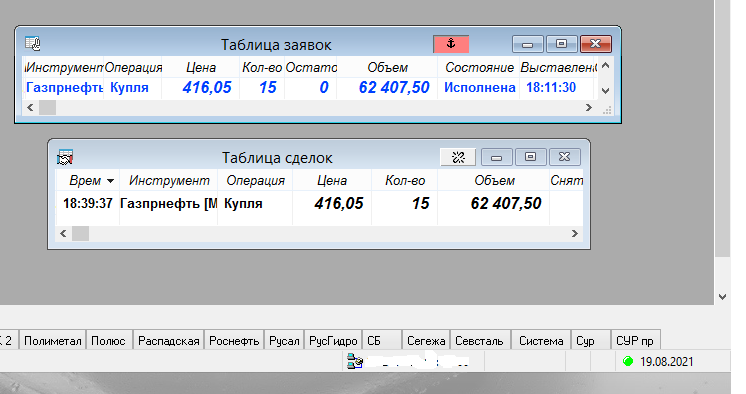Click the orders table horizontal scrollbar thumb
The height and width of the screenshot is (394, 746).
click(47, 108)
